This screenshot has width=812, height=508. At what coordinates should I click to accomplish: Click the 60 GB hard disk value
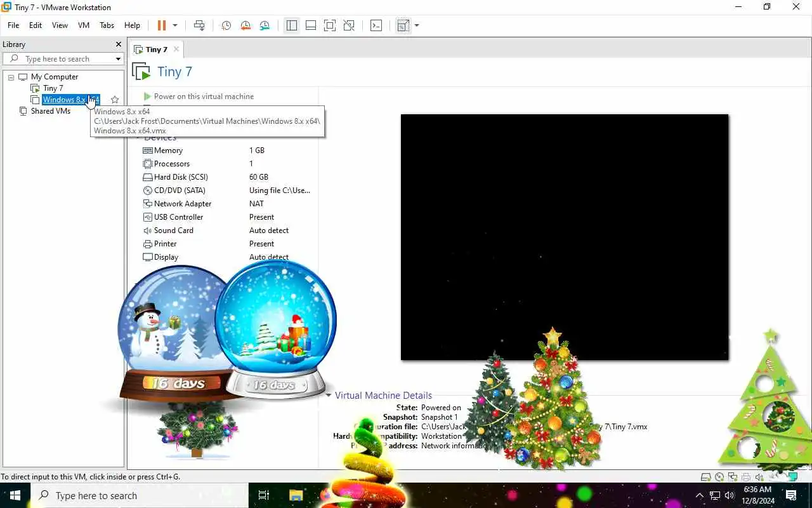coord(259,177)
